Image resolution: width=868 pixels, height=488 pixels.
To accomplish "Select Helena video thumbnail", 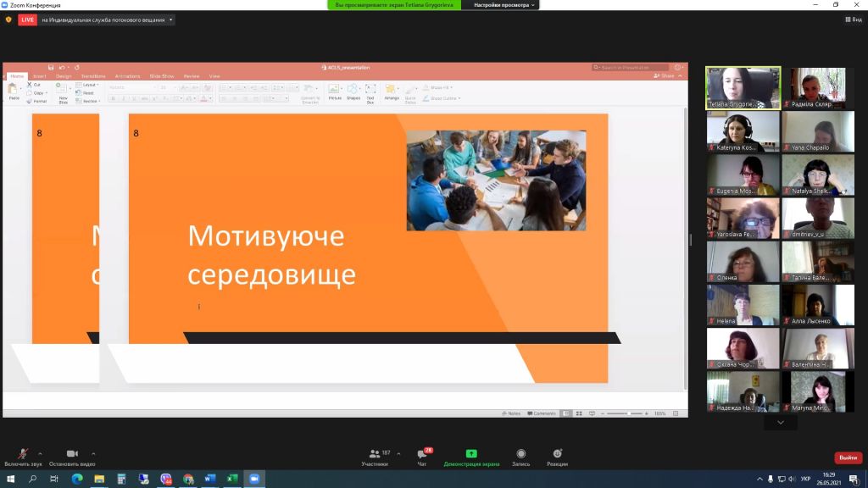I will 743,305.
